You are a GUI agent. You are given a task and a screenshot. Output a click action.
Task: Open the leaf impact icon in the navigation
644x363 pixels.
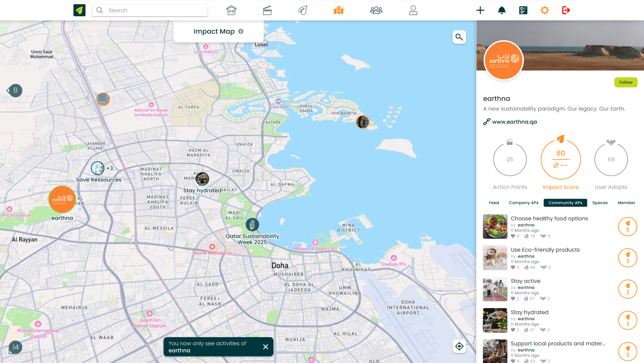click(303, 10)
